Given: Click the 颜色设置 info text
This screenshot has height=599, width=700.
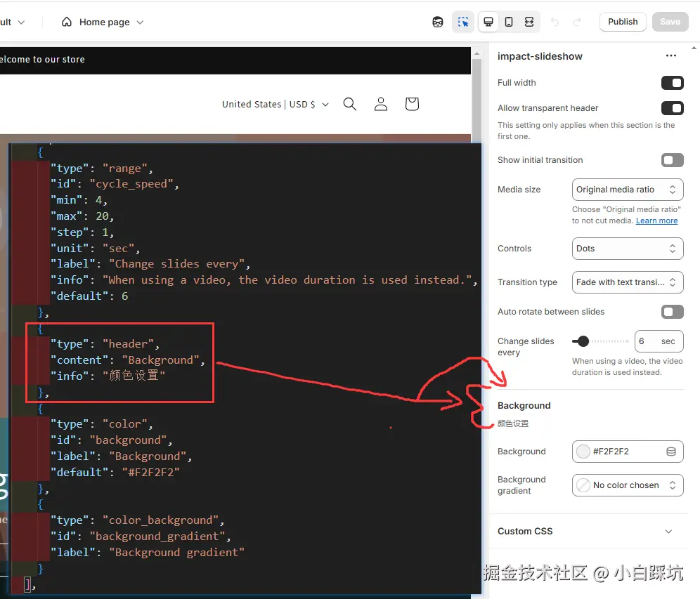Looking at the screenshot, I should coord(513,423).
